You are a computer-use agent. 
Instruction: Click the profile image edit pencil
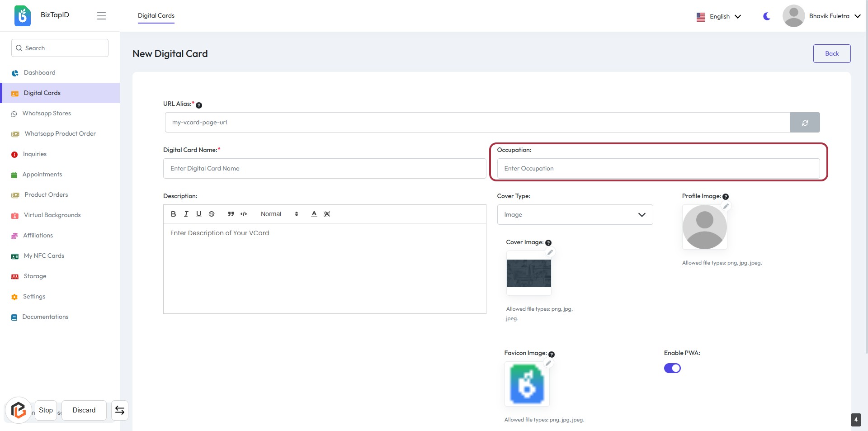(x=726, y=206)
